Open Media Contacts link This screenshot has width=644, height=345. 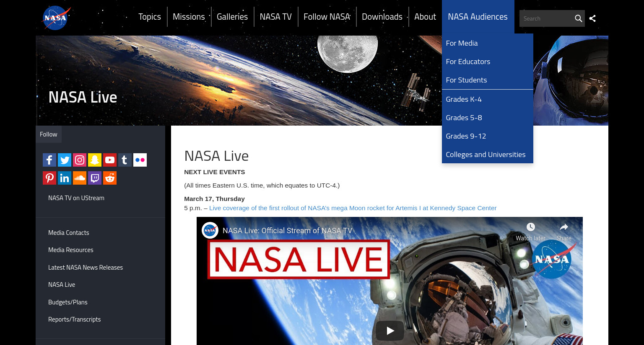(x=69, y=233)
